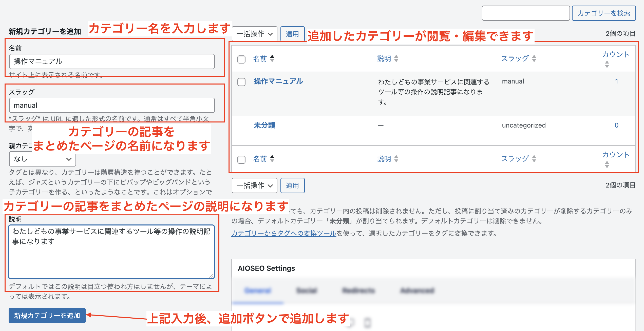The height and width of the screenshot is (331, 644).
Task: Click sort arrows beside 名前 in table footer
Action: pos(272,159)
